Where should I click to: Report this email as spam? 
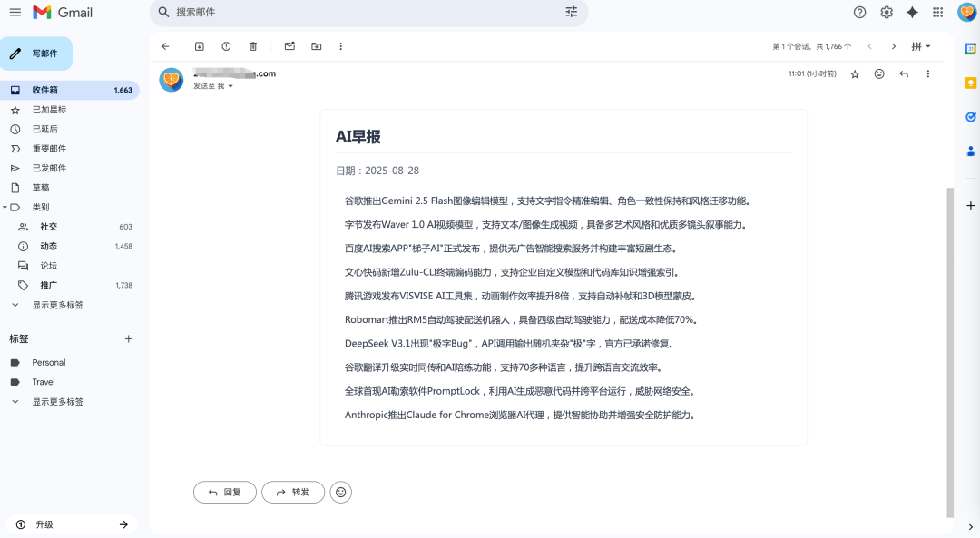pyautogui.click(x=226, y=46)
